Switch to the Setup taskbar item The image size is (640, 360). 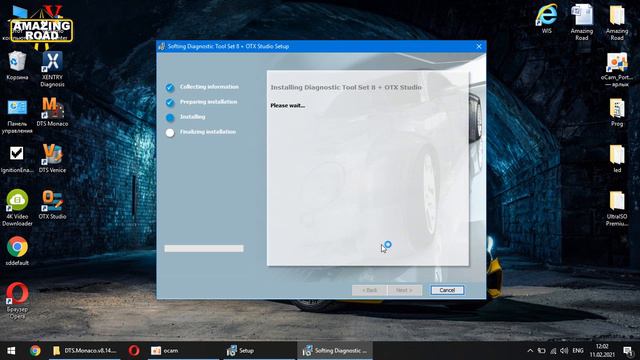[x=258, y=351]
